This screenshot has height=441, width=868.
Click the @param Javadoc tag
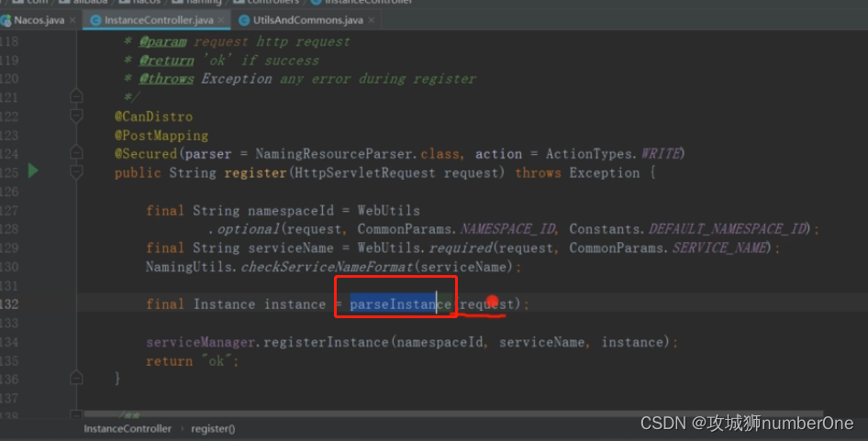162,41
